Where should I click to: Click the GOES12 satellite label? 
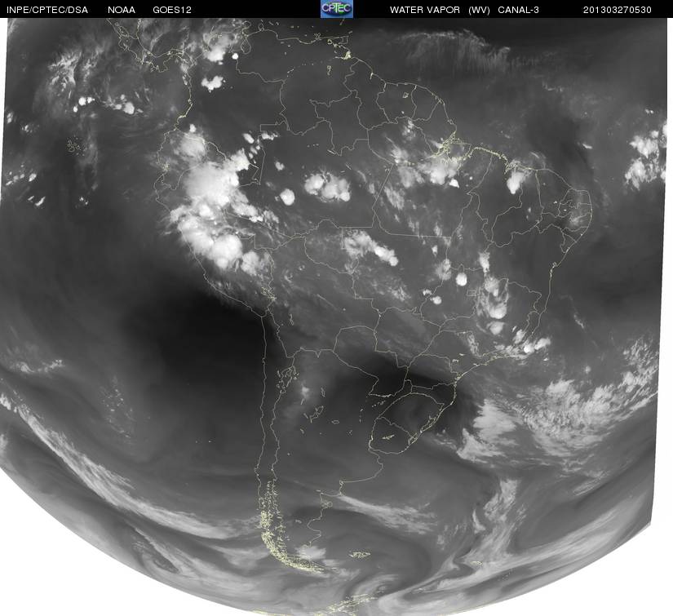tap(172, 10)
